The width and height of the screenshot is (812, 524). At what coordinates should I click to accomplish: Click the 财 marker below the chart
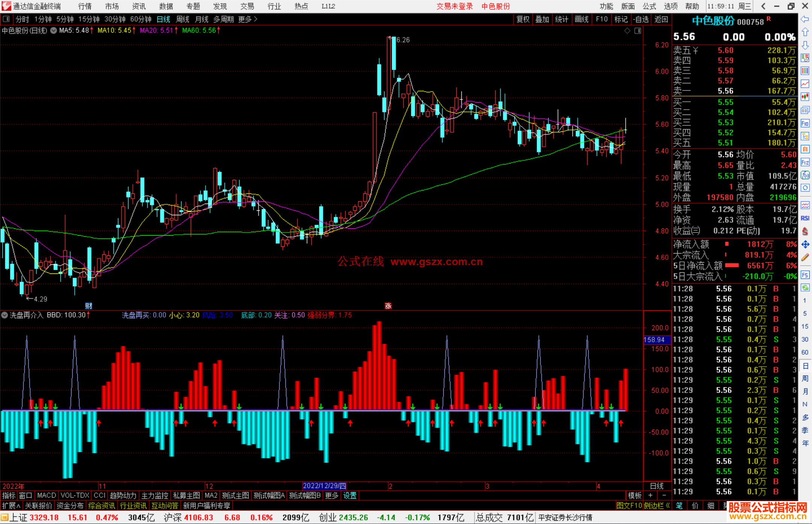click(89, 306)
